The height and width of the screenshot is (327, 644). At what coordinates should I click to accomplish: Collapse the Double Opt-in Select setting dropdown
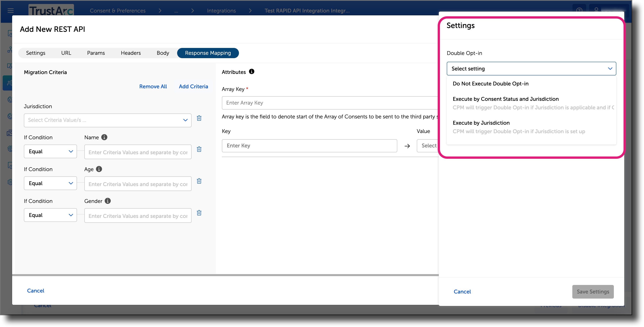[x=531, y=68]
